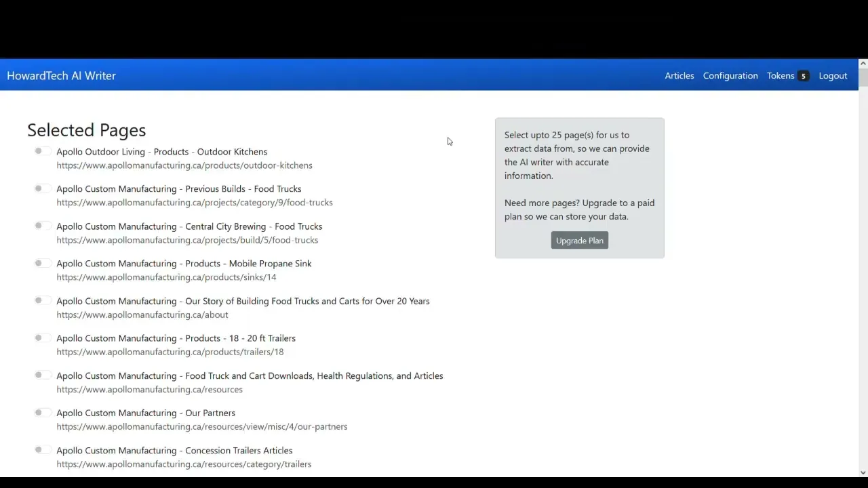Viewport: 868px width, 488px height.
Task: Toggle the Concession Trailers Articles switch
Action: [42, 449]
